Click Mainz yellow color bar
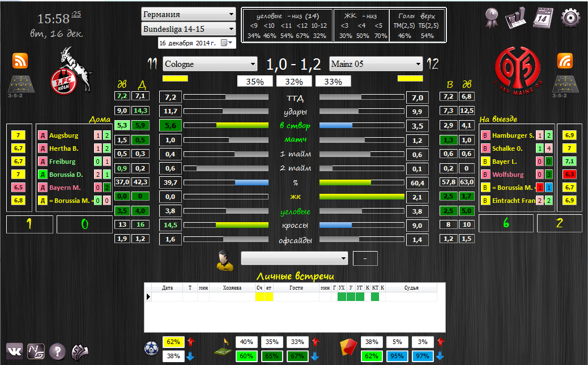 point(410,78)
